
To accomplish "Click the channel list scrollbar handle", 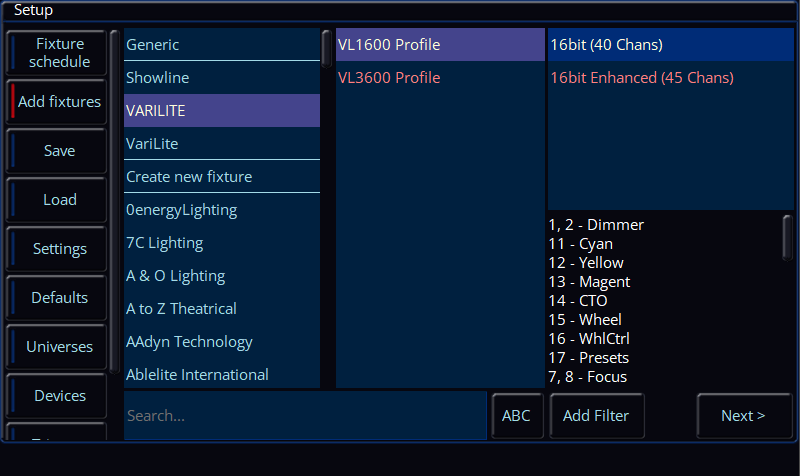I will pos(787,238).
